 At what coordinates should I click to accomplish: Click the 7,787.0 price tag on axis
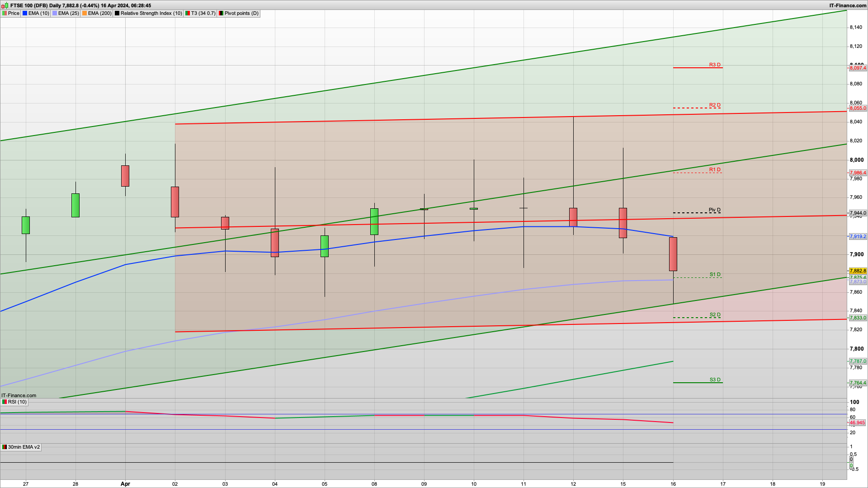coord(858,361)
